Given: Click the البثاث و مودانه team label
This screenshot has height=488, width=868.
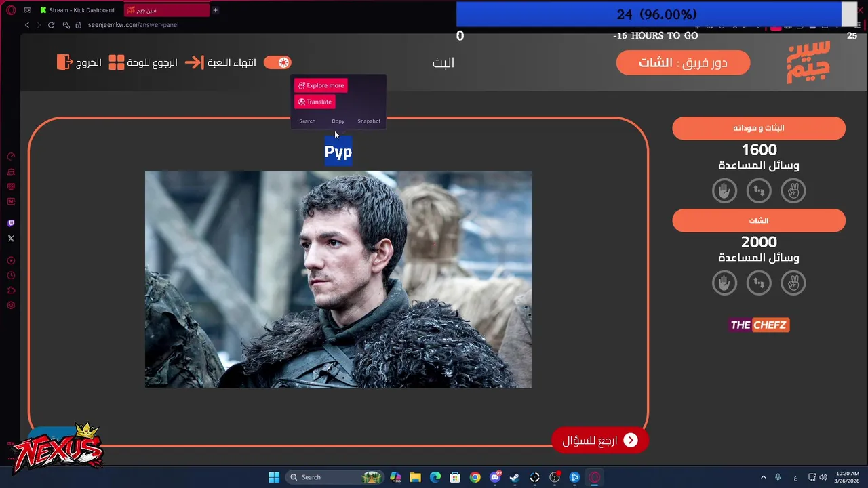Looking at the screenshot, I should pos(759,128).
